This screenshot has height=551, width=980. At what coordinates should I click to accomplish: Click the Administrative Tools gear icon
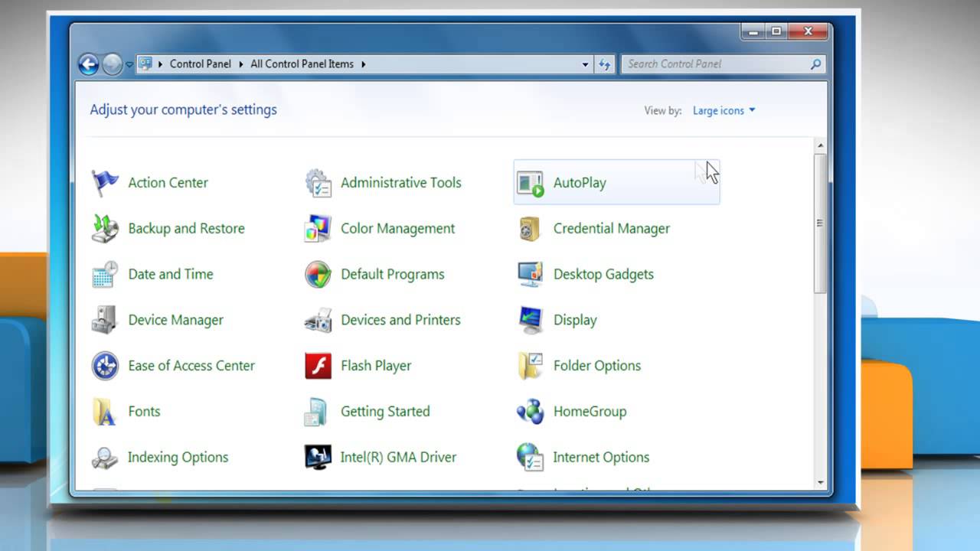tap(318, 183)
